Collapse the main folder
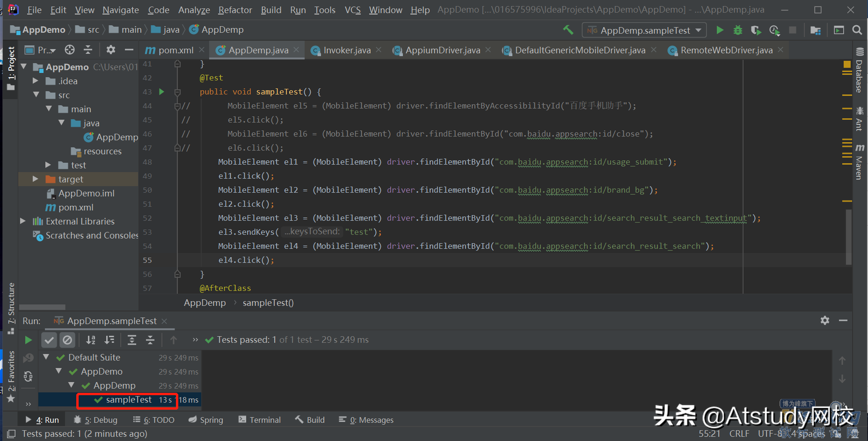Image resolution: width=868 pixels, height=441 pixels. click(x=49, y=109)
